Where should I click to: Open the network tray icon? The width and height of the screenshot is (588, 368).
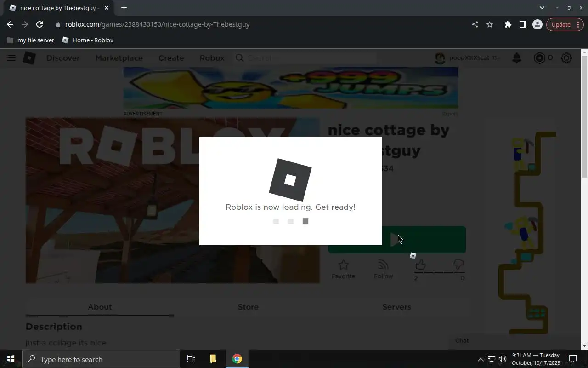(x=492, y=359)
